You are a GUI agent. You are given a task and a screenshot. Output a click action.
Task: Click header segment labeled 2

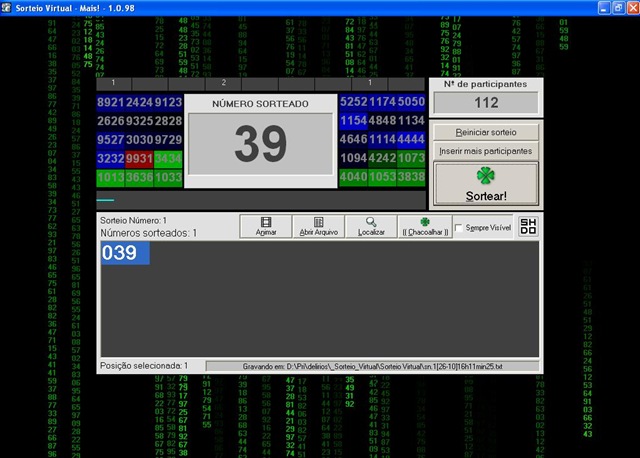tap(223, 83)
